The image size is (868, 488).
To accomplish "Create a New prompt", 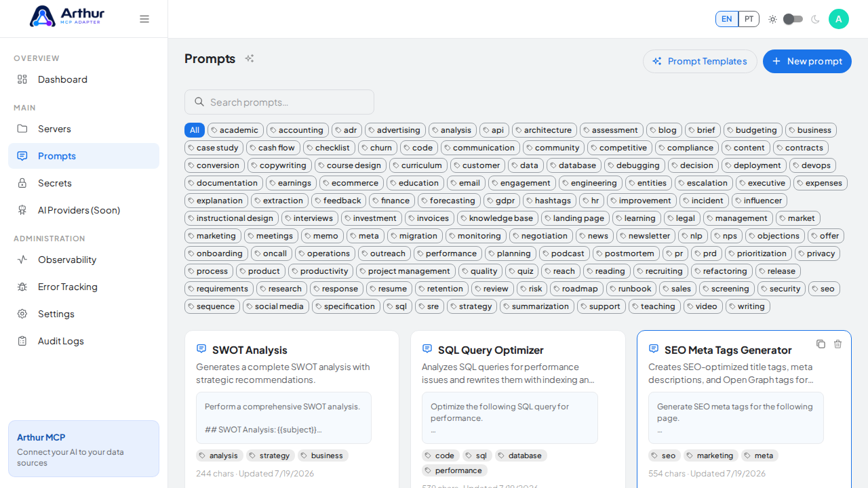I will (x=807, y=61).
